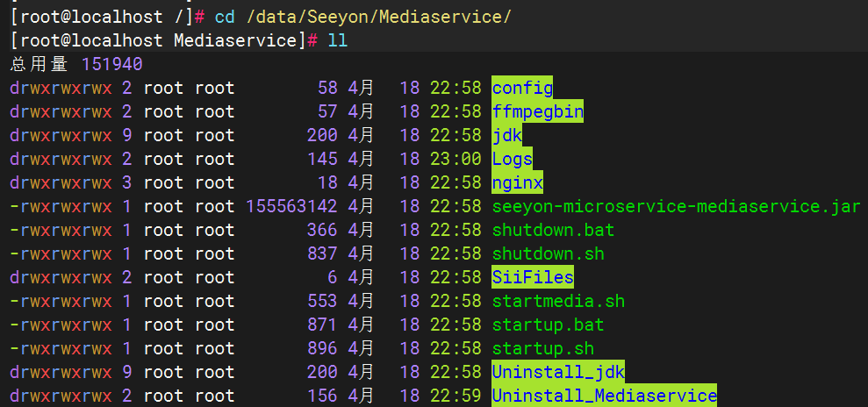Select the Logs directory entry
Screen dimensions: 868x407
[512, 160]
